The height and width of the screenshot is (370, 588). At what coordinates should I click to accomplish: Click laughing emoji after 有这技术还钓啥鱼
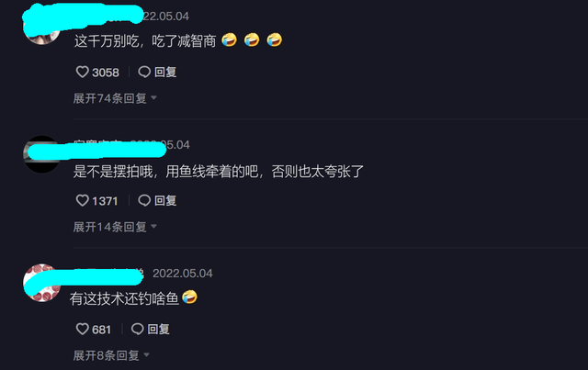click(190, 297)
